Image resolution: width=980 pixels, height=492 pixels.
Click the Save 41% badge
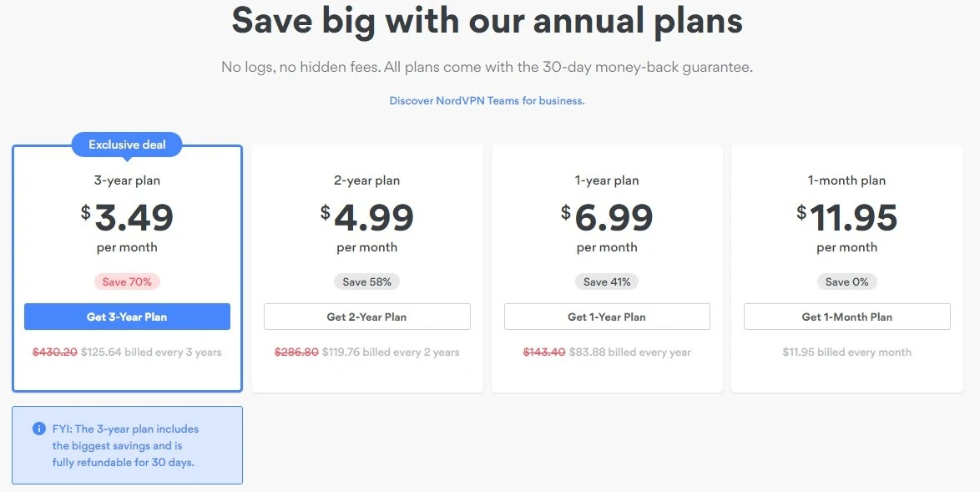607,282
